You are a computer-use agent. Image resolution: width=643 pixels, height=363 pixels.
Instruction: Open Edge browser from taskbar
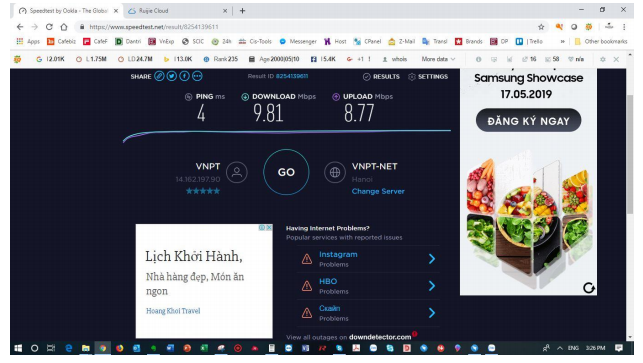(68, 348)
